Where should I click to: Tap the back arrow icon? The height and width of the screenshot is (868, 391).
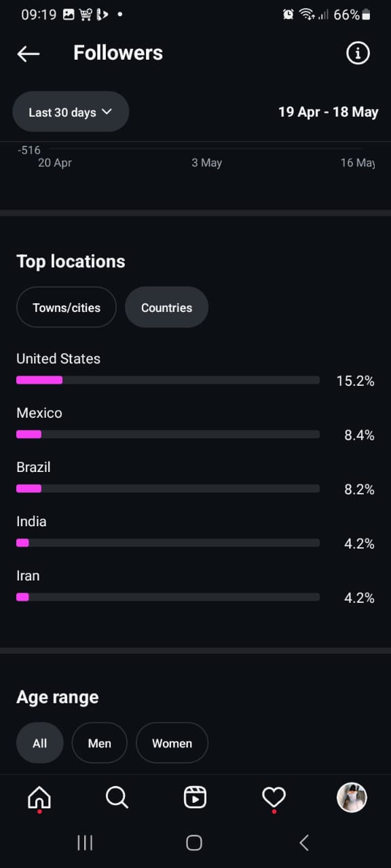click(29, 54)
